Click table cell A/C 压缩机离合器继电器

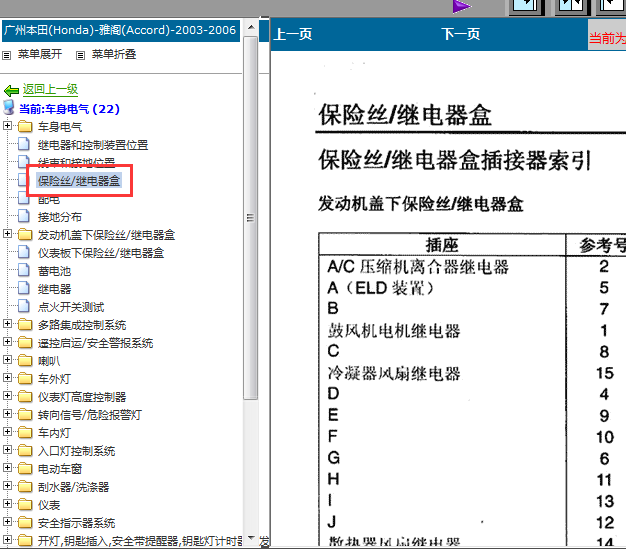click(418, 267)
